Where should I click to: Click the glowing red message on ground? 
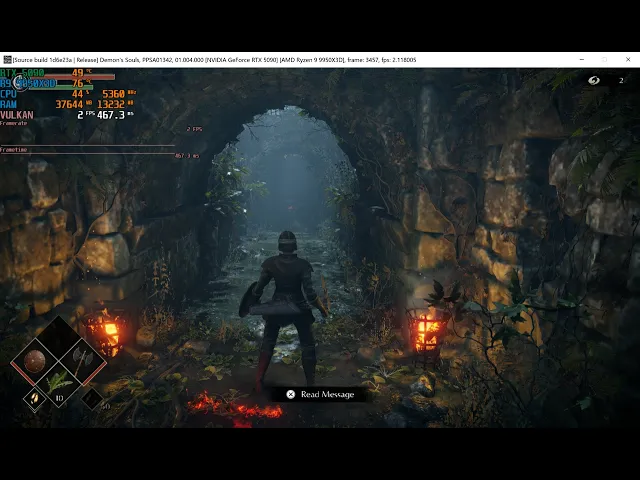[235, 408]
